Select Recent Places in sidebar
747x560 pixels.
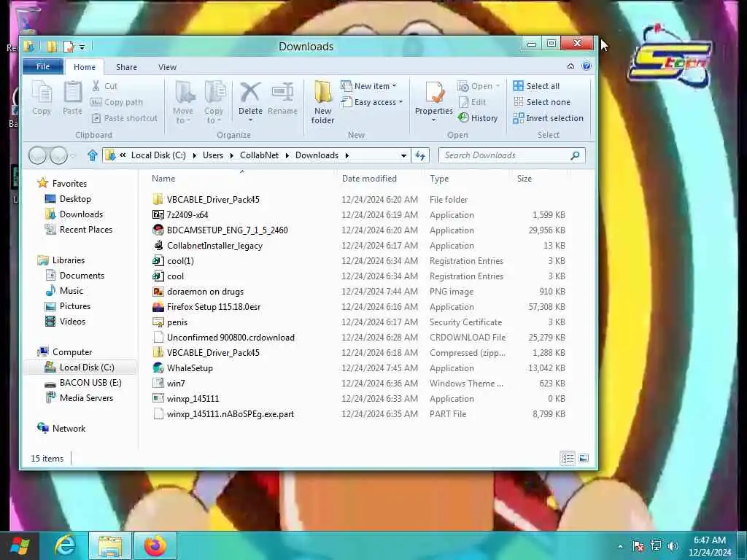pyautogui.click(x=79, y=230)
